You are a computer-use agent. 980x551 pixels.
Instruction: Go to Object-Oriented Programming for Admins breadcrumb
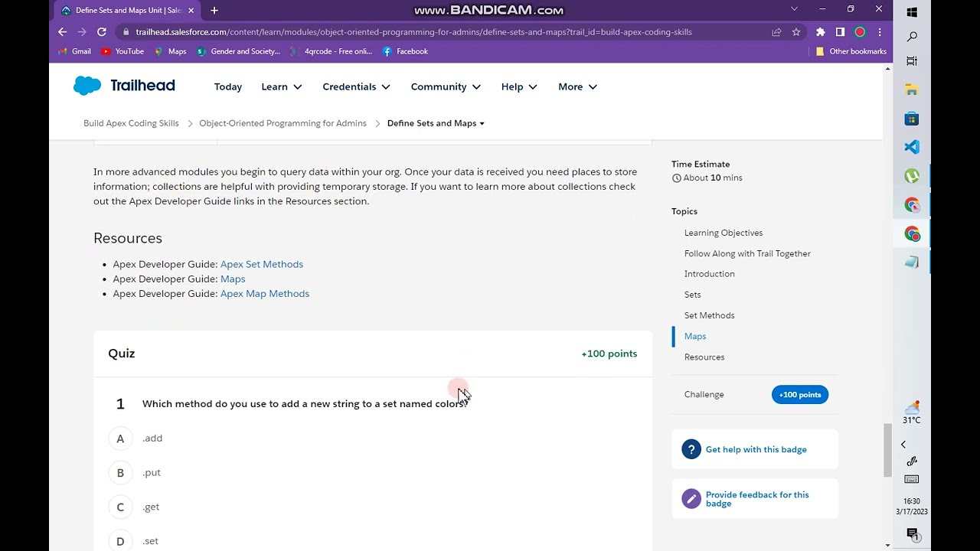pyautogui.click(x=283, y=123)
